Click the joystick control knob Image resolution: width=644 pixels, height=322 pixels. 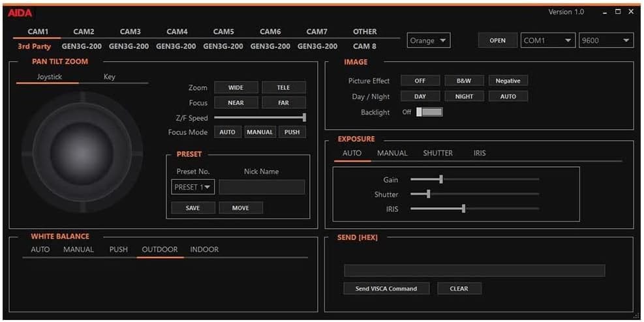click(82, 153)
